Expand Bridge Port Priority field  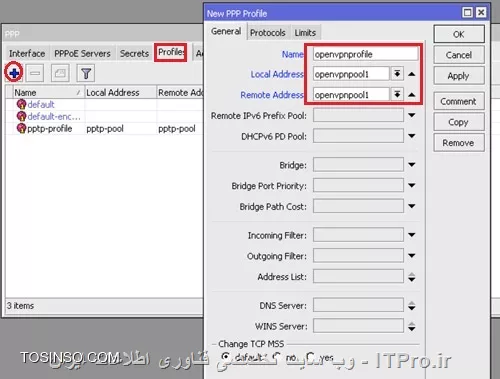click(412, 185)
